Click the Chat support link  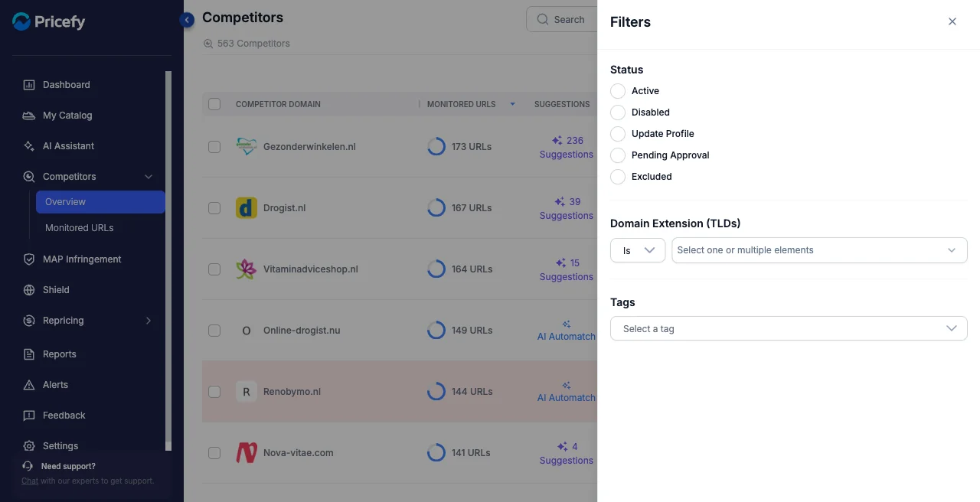coord(30,481)
